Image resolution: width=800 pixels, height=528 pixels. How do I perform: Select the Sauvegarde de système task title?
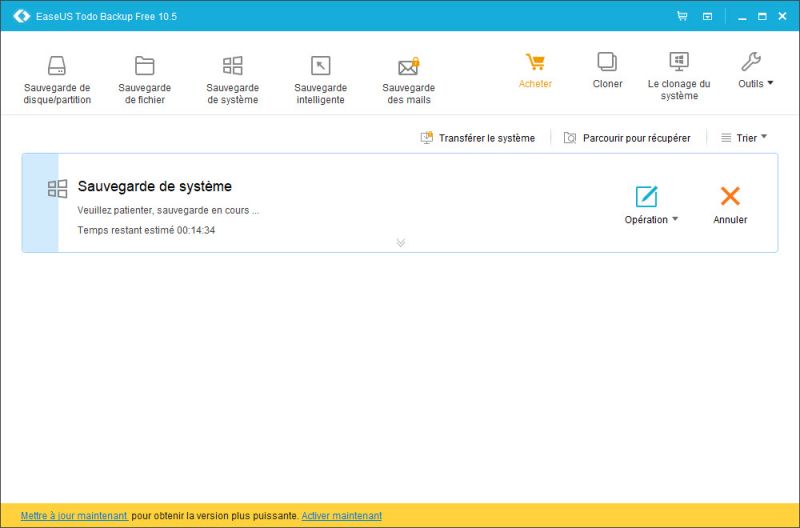(x=155, y=186)
